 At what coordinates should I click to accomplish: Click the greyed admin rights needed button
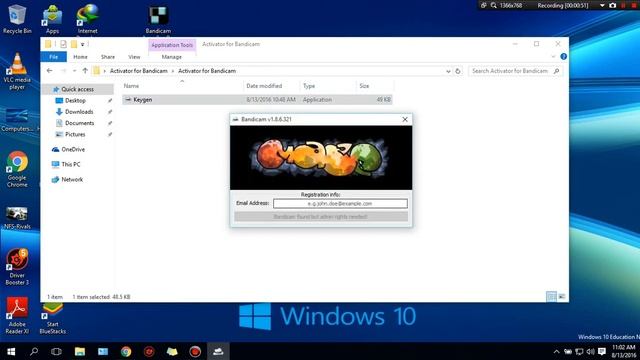pos(321,217)
